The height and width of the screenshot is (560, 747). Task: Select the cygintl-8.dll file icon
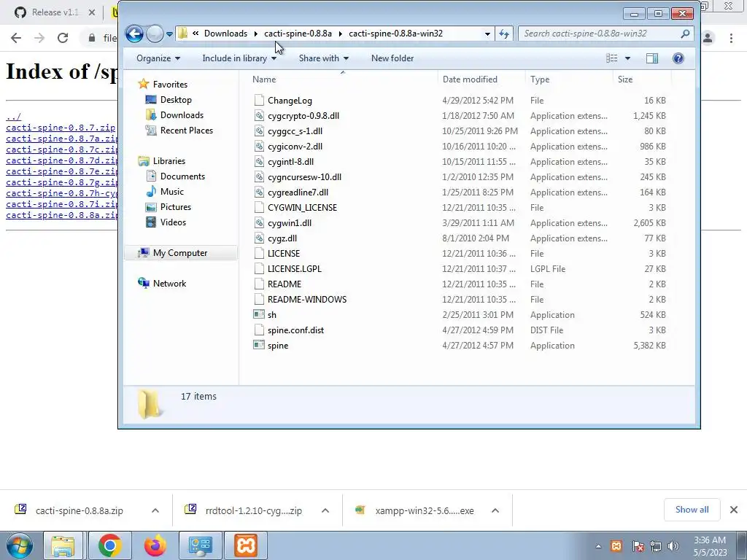259,161
